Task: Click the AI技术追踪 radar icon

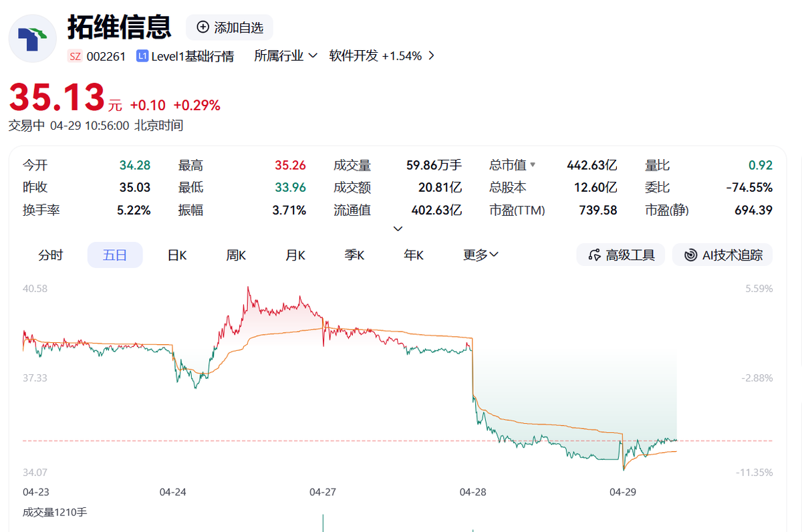Action: (690, 255)
